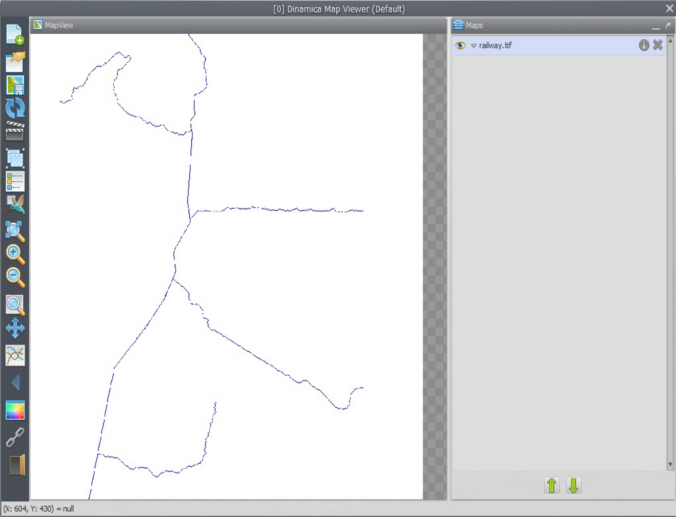The width and height of the screenshot is (676, 517).
Task: Click the blue refresh arrows icon
Action: click(15, 108)
